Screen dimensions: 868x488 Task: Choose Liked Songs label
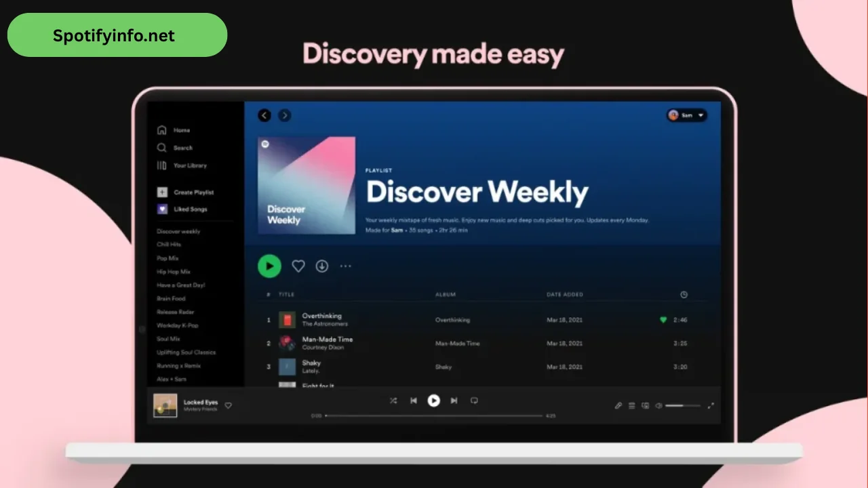(191, 209)
